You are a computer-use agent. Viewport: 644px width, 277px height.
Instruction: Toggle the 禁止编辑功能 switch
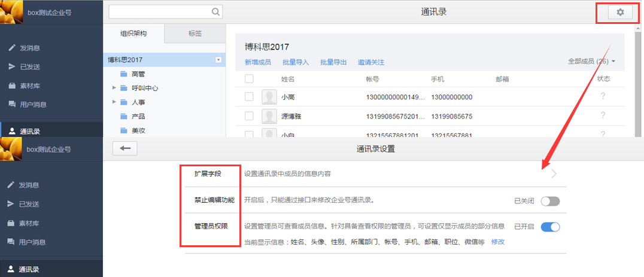(551, 202)
